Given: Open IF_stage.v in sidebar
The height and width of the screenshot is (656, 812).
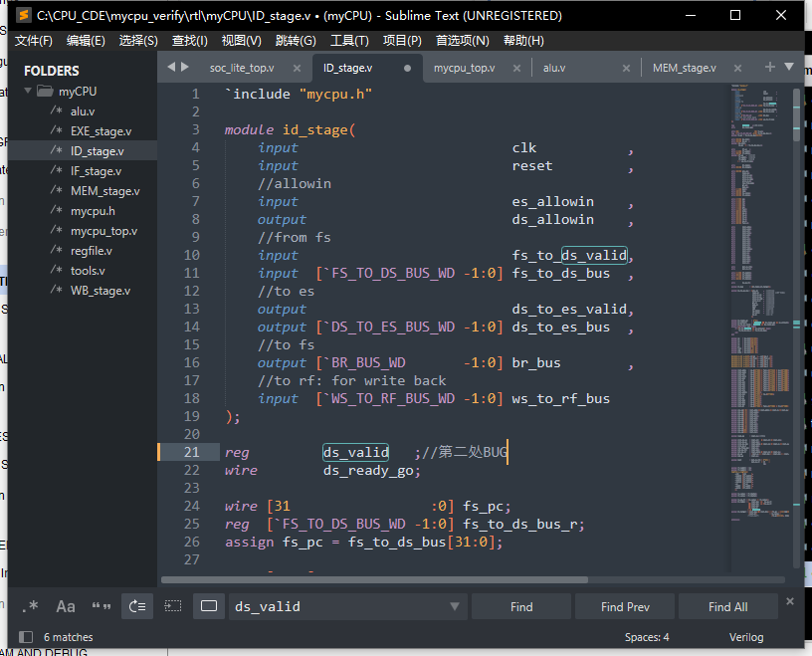Looking at the screenshot, I should click(x=96, y=171).
